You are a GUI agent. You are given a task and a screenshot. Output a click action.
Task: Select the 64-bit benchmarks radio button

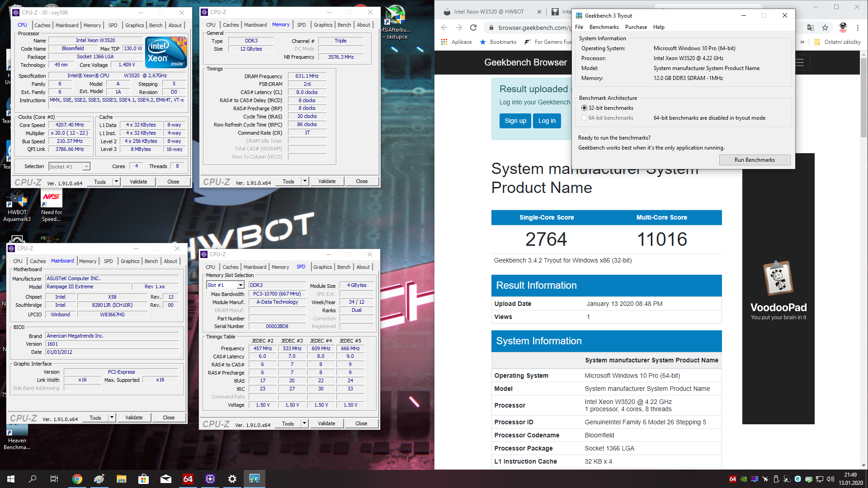pos(584,118)
